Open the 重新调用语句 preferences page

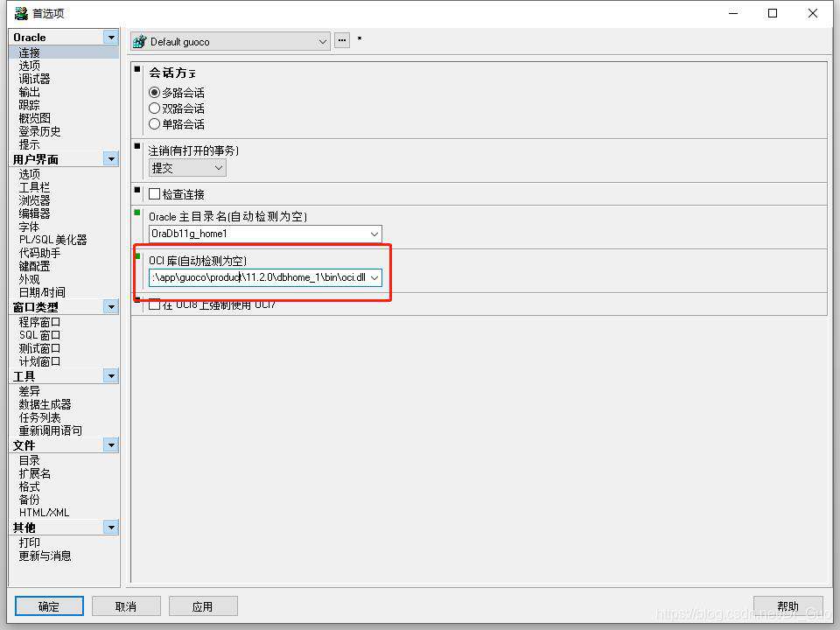click(x=51, y=430)
